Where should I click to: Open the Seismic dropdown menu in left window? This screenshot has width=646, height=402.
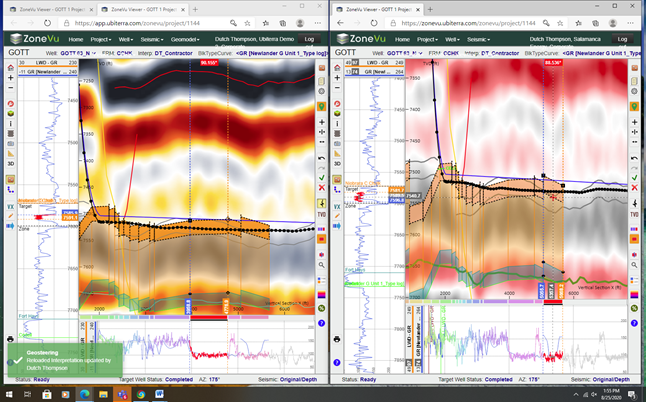coord(152,40)
